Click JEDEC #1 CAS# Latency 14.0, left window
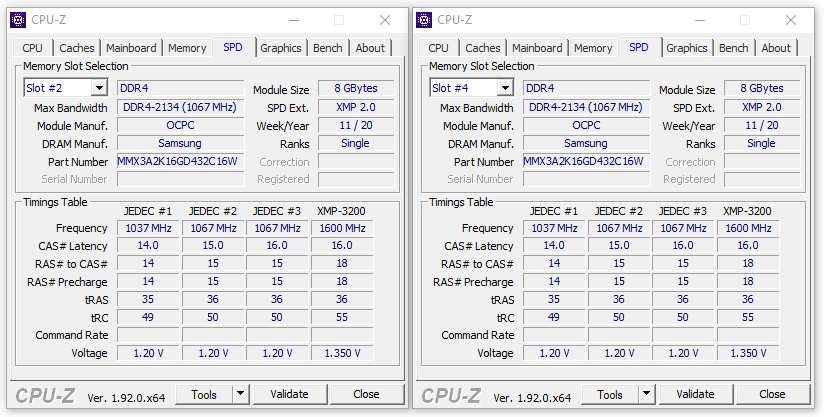824x417 pixels. pyautogui.click(x=148, y=246)
